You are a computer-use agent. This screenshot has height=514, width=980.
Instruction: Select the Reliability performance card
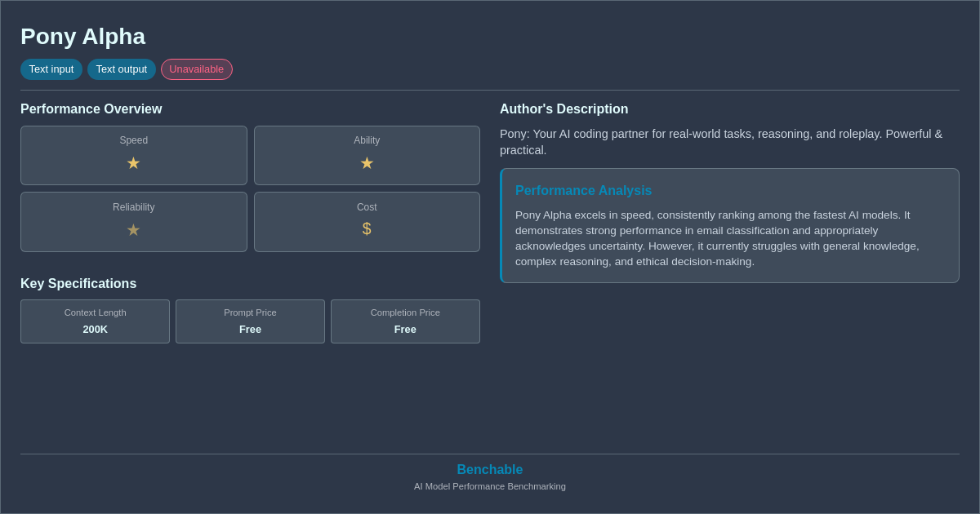[x=133, y=221]
